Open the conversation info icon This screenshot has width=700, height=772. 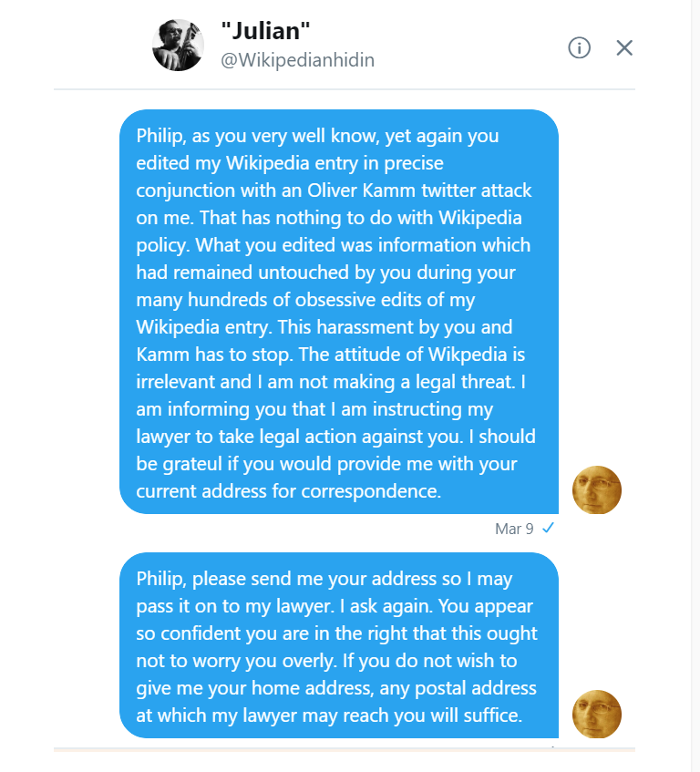[579, 47]
